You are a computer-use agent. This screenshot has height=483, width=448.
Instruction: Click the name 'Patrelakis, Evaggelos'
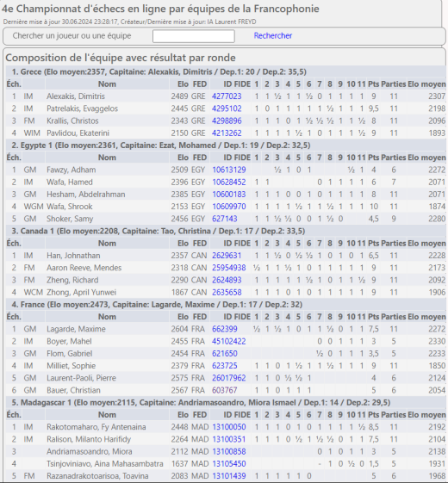click(82, 108)
